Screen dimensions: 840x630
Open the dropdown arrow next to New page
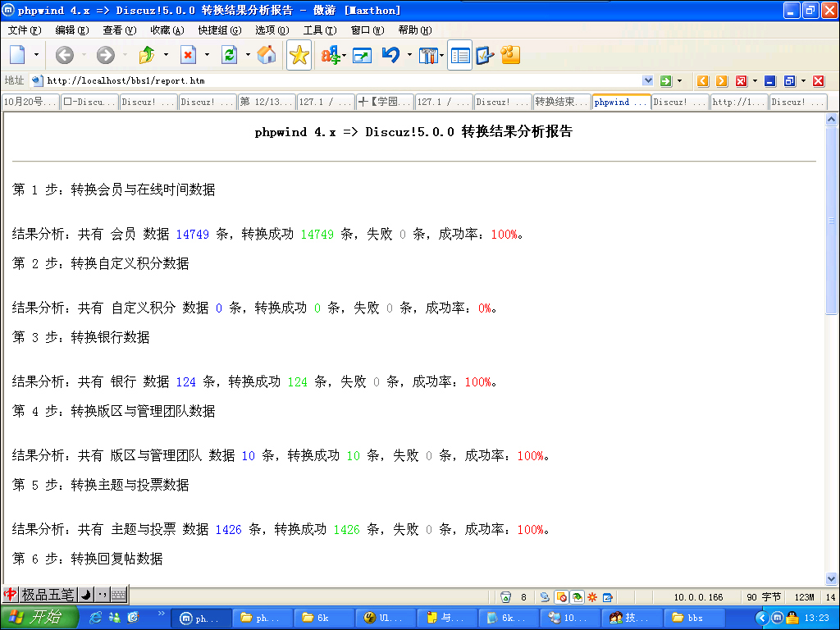tap(36, 55)
